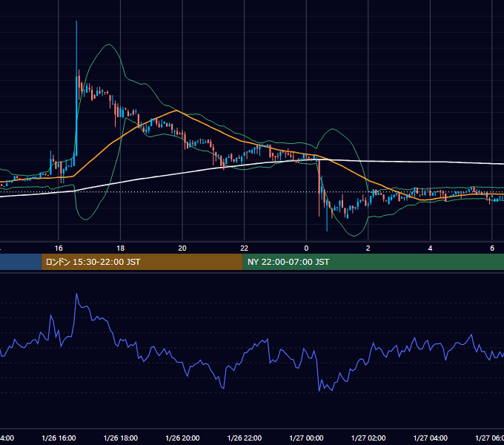Screen dimensions: 504x445
Task: Click the 1/26 20:00 label on the indicator axis
Action: click(182, 438)
